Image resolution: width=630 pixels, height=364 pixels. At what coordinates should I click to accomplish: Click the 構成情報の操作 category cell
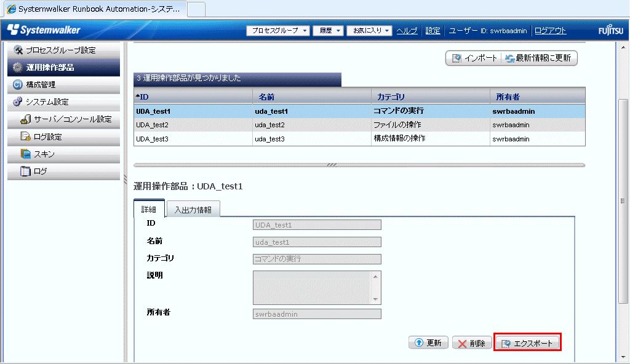[x=431, y=138]
